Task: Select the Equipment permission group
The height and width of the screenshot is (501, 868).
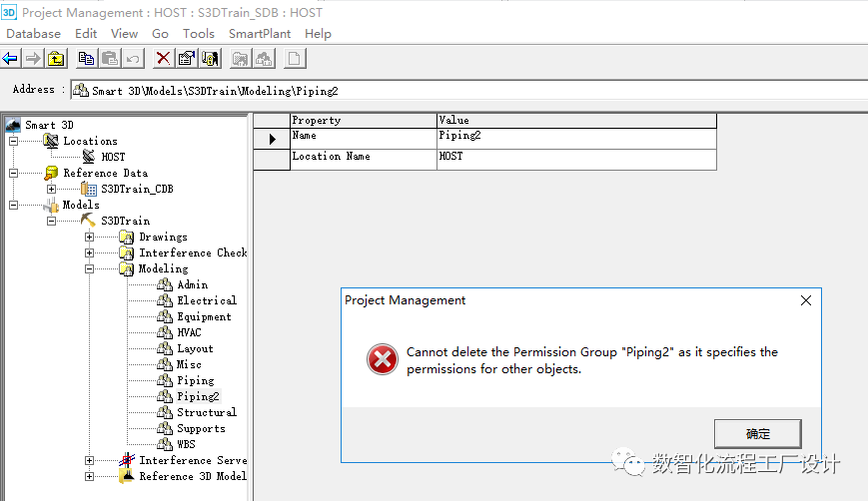Action: click(204, 316)
